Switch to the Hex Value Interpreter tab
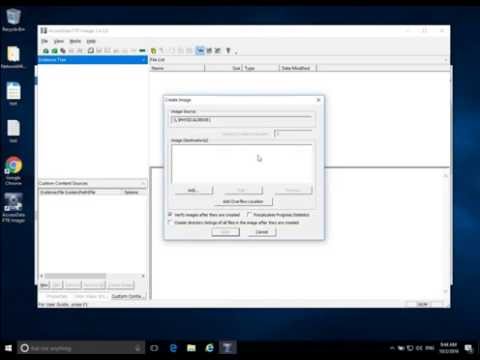The height and width of the screenshot is (360, 480). click(90, 296)
